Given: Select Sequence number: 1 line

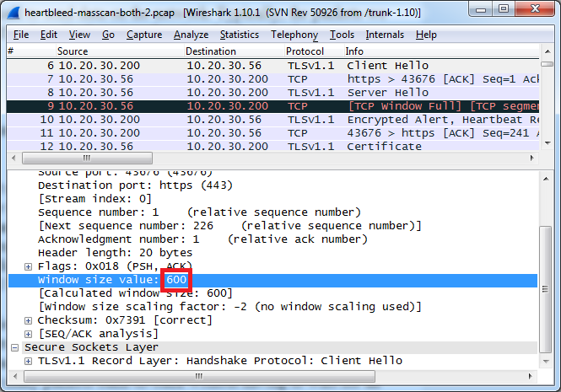Looking at the screenshot, I should [199, 212].
